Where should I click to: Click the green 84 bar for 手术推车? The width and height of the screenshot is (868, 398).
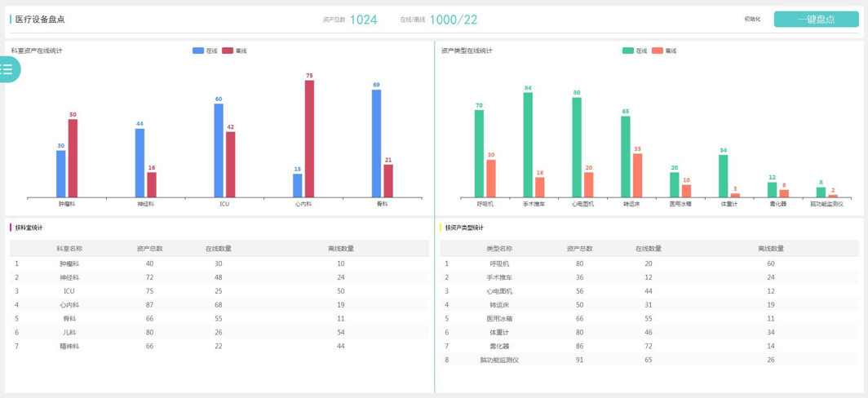tap(528, 144)
